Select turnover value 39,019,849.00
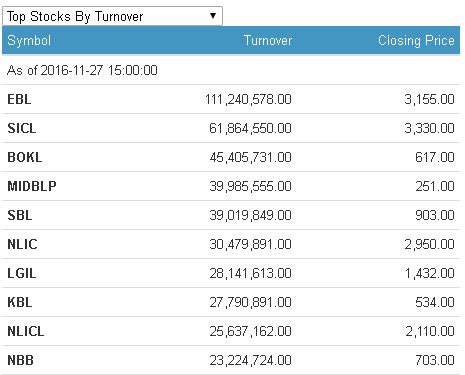Screen dimensions: 465x375 click(x=250, y=215)
